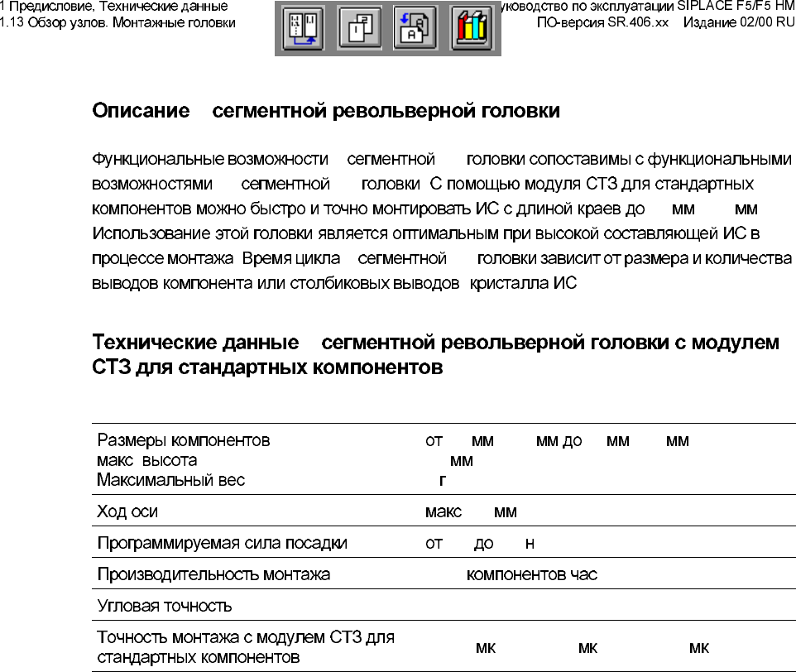Click header text 'ПО-версия SR.406.xx'

point(602,23)
